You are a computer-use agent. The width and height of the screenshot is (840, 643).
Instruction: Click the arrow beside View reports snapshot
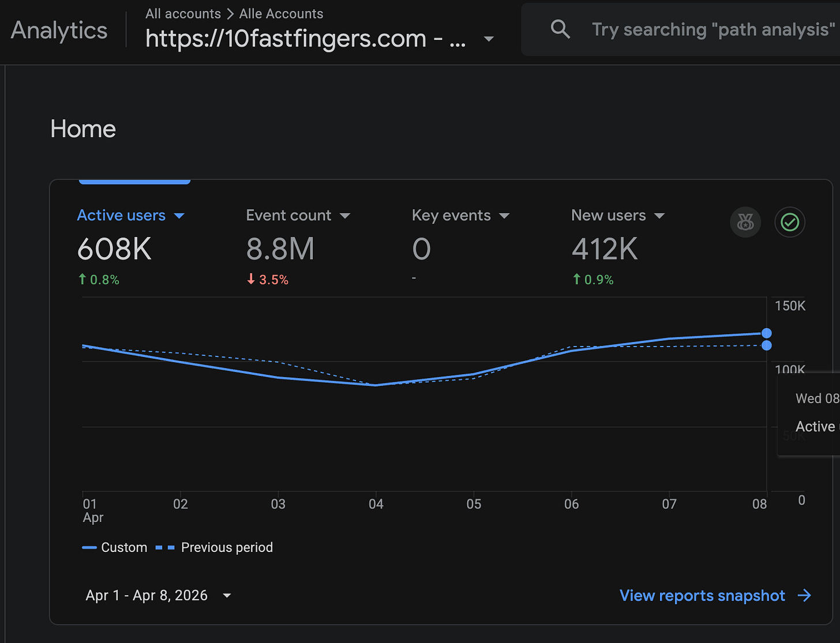pyautogui.click(x=804, y=596)
